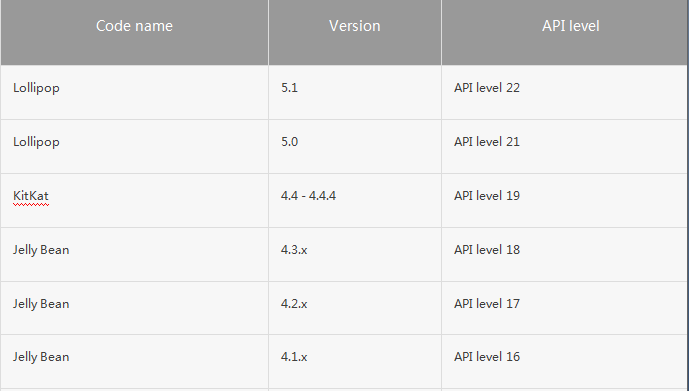Click the API level 19 cell

click(x=564, y=200)
